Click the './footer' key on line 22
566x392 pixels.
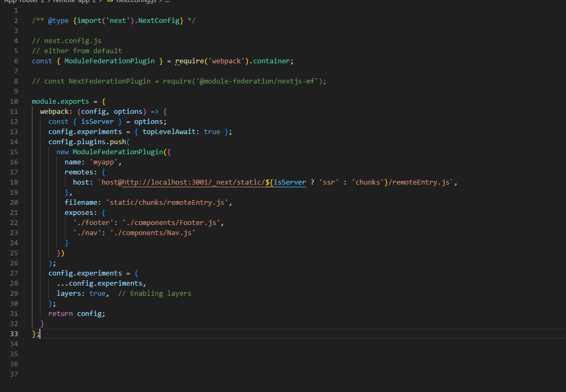(93, 223)
